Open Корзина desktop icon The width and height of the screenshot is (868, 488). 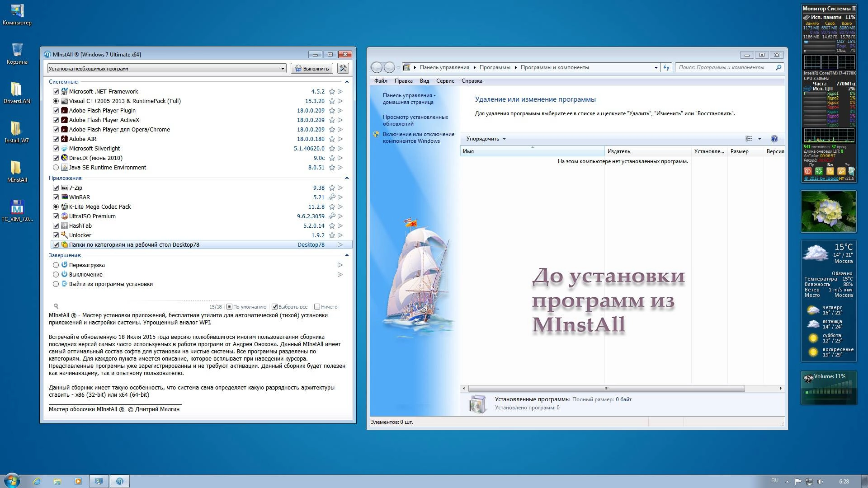pyautogui.click(x=17, y=53)
